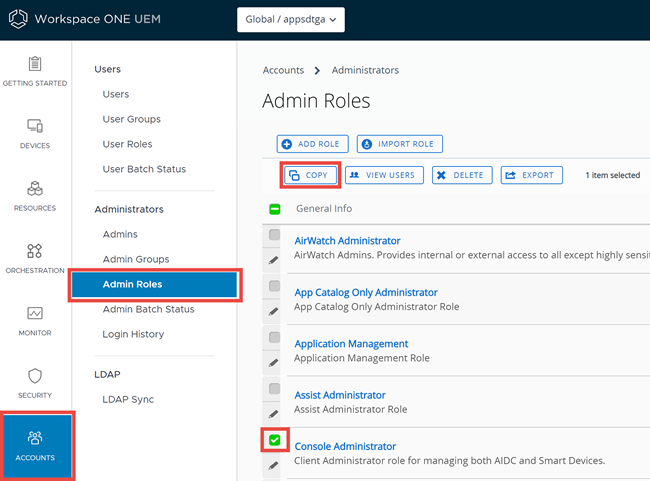The height and width of the screenshot is (481, 650).
Task: Check the Assist Administrator checkbox
Action: pyautogui.click(x=274, y=389)
